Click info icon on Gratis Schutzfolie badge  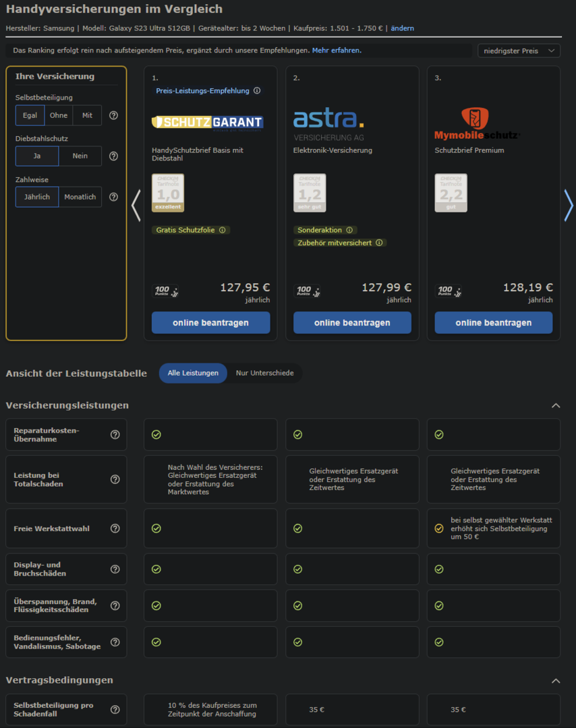(222, 230)
